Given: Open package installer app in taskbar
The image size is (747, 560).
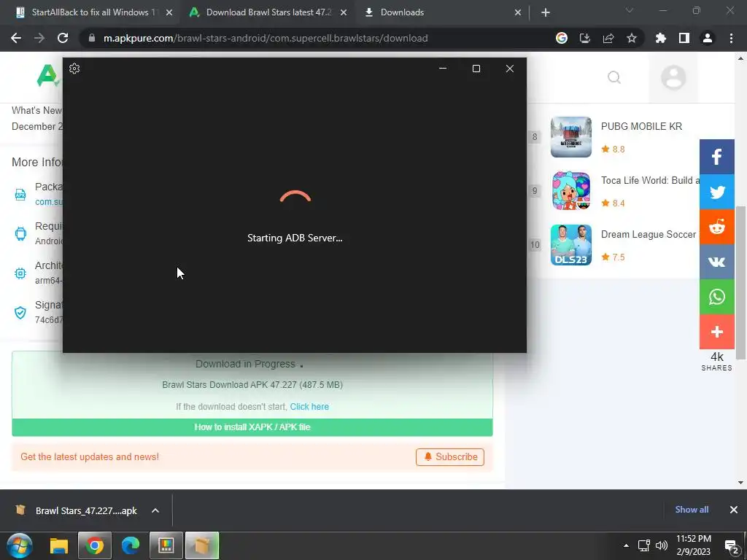Looking at the screenshot, I should point(201,545).
